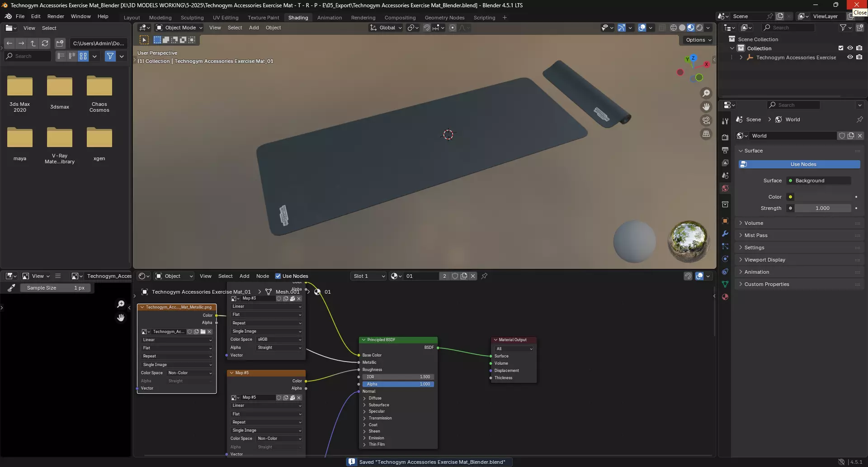Screen dimensions: 868x467
Task: Hide the Collection in viewport via eye icon
Action: click(x=850, y=48)
